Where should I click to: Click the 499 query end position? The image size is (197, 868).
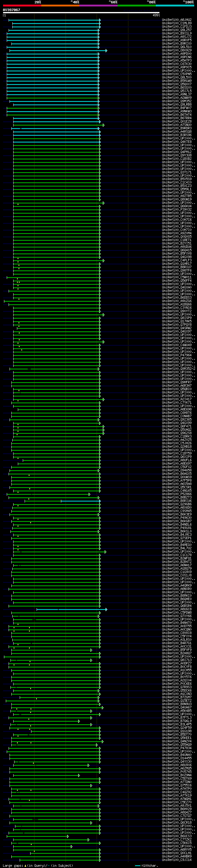[155, 15]
